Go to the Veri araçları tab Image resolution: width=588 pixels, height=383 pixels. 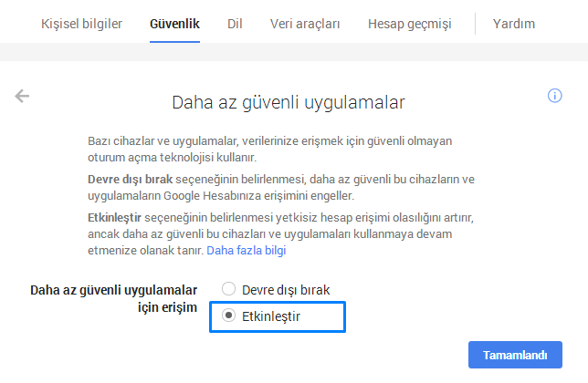305,23
